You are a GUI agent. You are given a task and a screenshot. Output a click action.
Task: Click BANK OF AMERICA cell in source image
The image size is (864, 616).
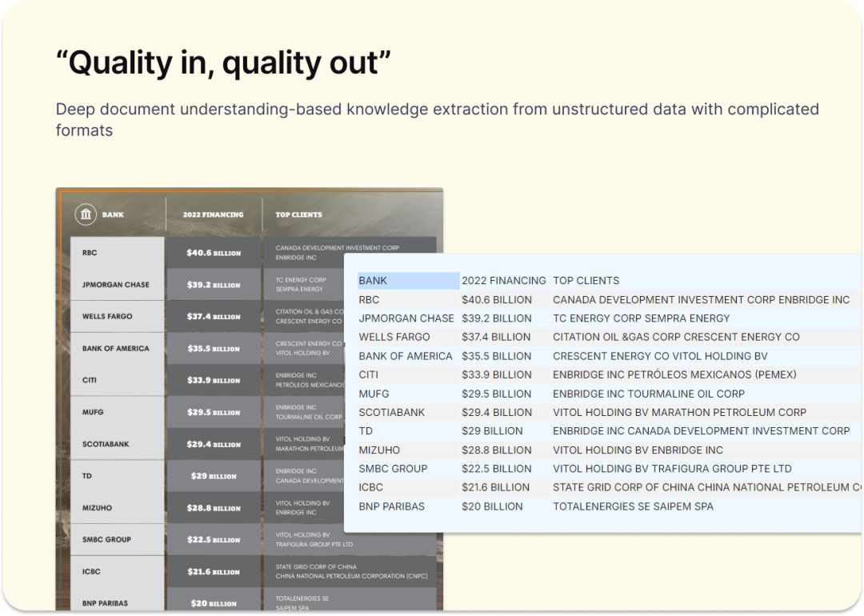coord(118,348)
